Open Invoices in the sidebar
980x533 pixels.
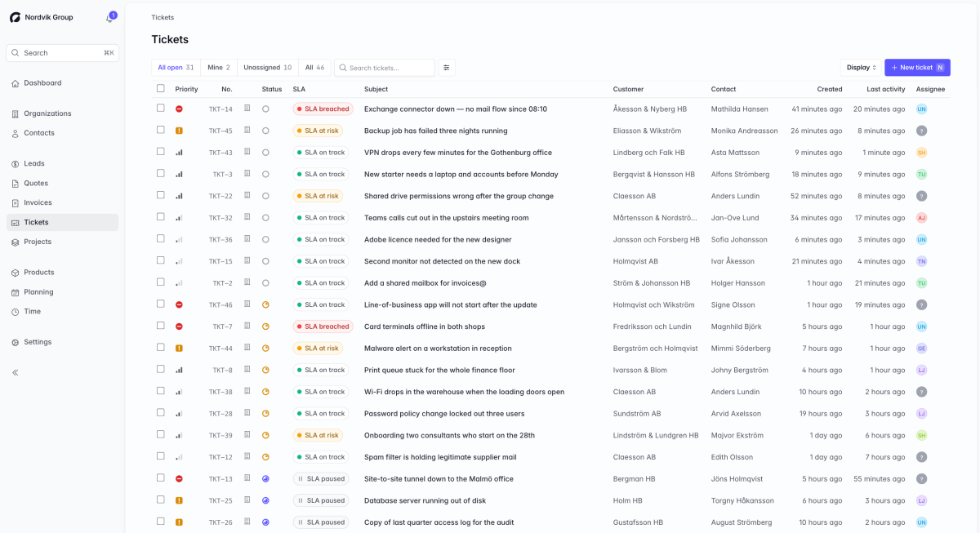pos(62,202)
